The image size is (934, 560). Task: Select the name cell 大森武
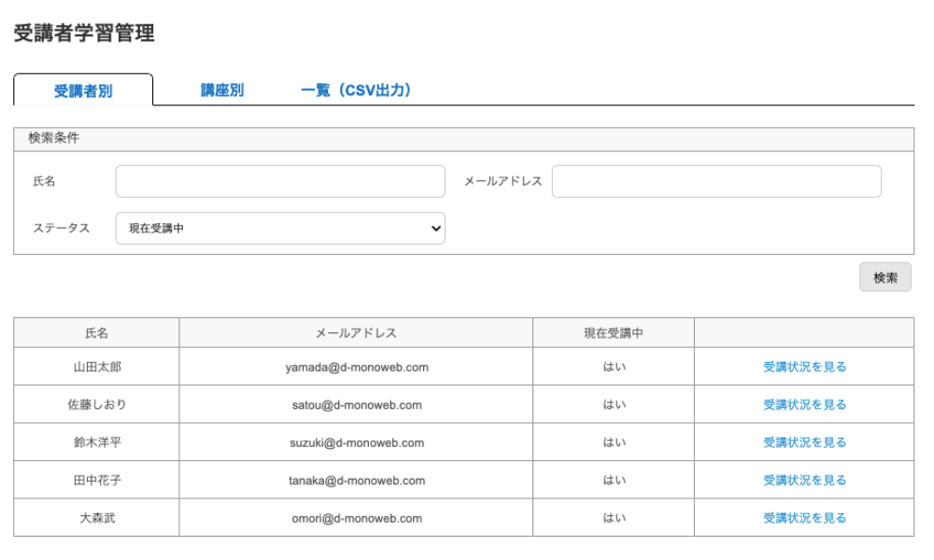[x=97, y=518]
